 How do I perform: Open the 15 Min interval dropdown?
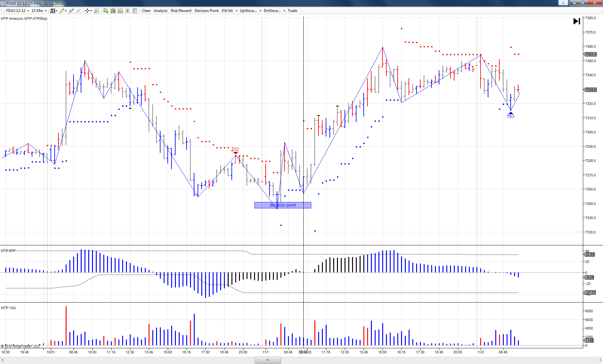[x=39, y=11]
